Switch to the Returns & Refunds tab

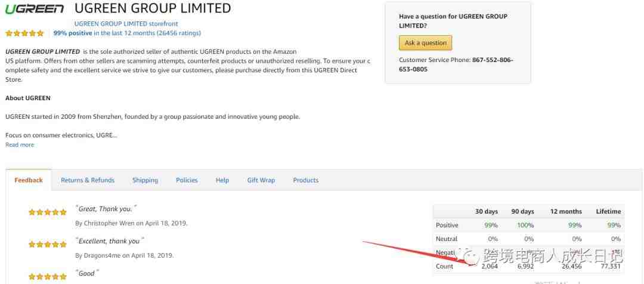pos(88,180)
